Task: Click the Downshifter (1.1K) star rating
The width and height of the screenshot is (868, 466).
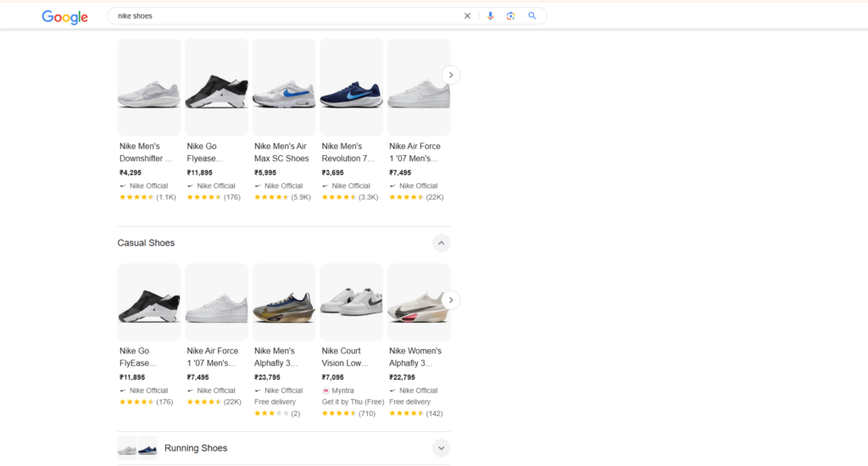Action: click(147, 197)
